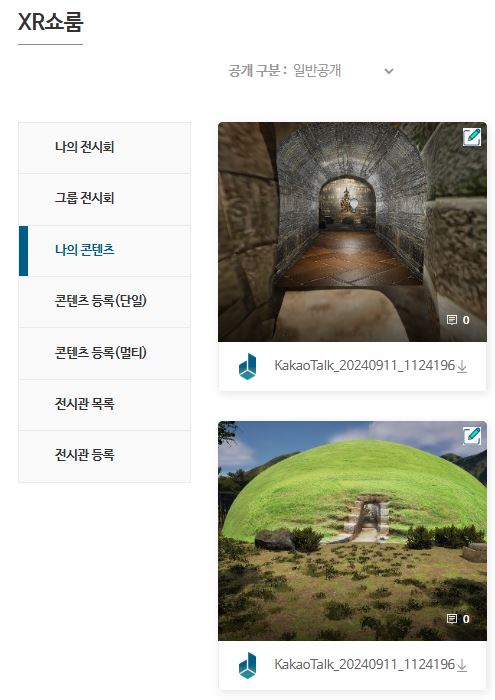
Task: Open the green burial mound thumbnail
Action: (x=352, y=531)
